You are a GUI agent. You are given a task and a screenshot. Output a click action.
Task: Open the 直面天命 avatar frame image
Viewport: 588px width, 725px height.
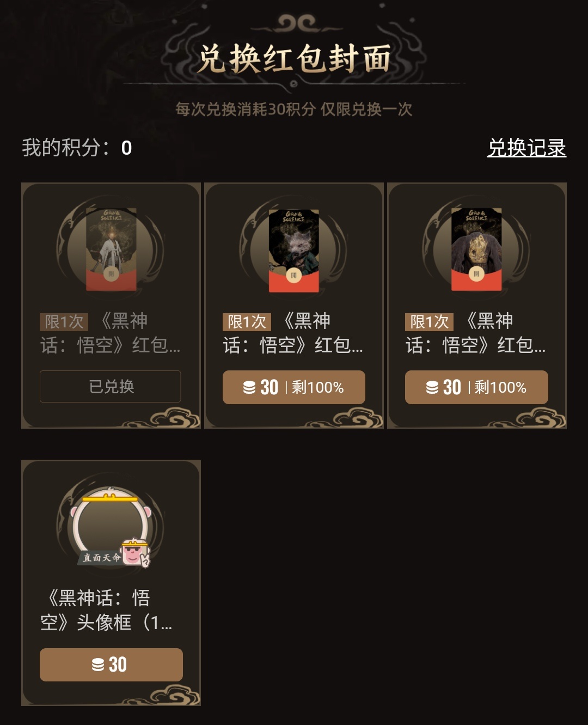(x=111, y=527)
